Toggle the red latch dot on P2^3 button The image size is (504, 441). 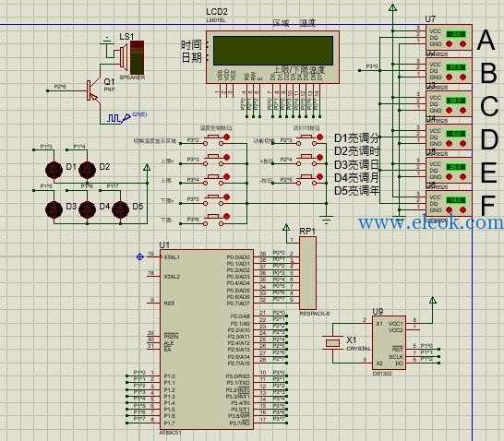click(x=319, y=137)
